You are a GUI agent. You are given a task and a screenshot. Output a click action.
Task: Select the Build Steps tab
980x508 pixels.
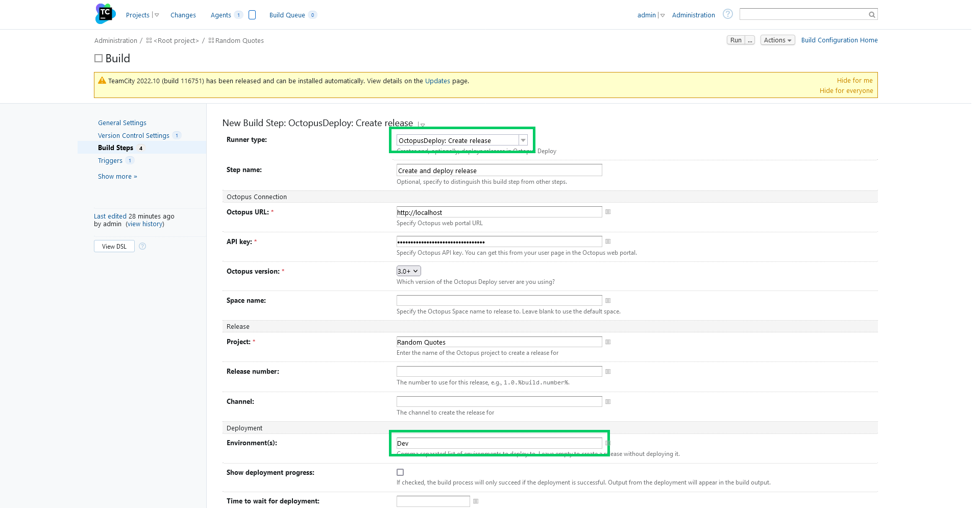[116, 148]
